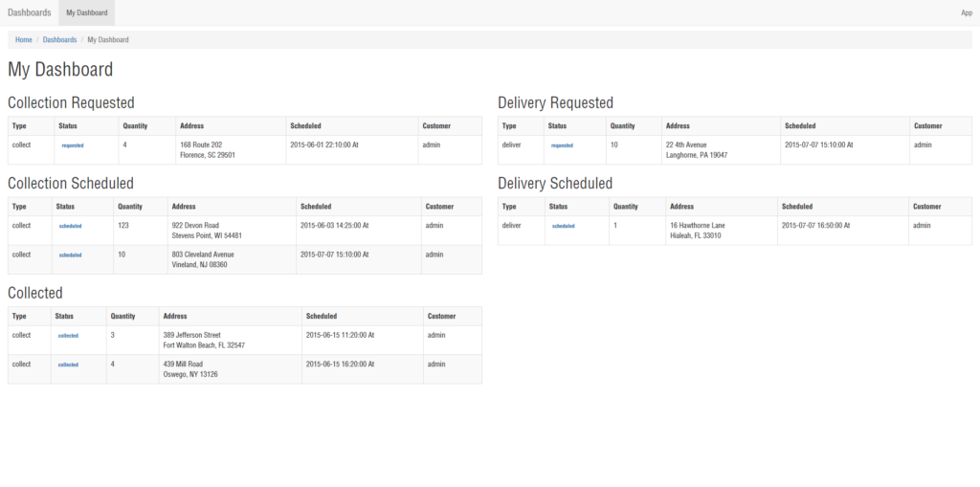This screenshot has width=980, height=487.
Task: Open scheduled status for 922 Devon Road
Action: coord(70,227)
